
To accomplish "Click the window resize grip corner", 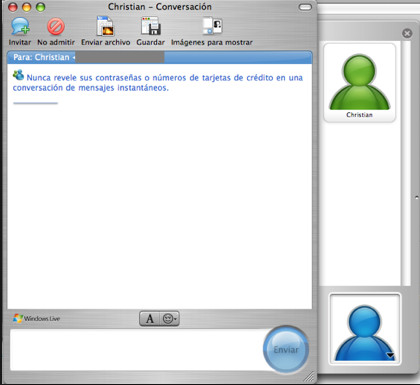I will [309, 377].
